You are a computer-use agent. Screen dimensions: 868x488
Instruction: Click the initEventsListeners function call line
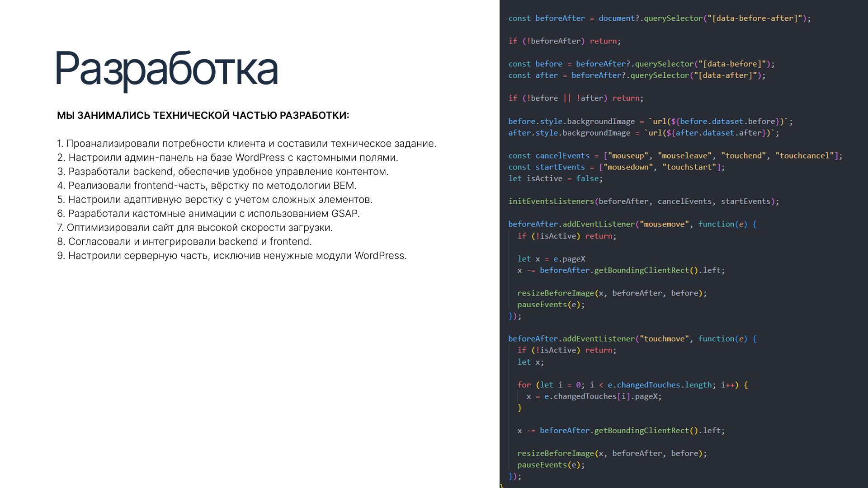point(643,202)
